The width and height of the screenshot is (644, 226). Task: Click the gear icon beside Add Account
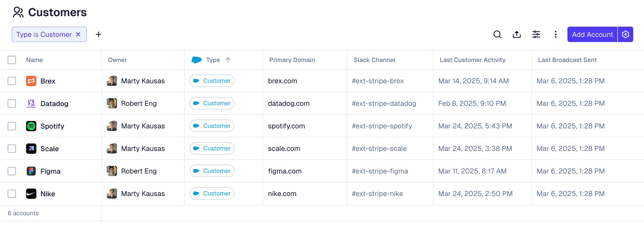pyautogui.click(x=626, y=34)
